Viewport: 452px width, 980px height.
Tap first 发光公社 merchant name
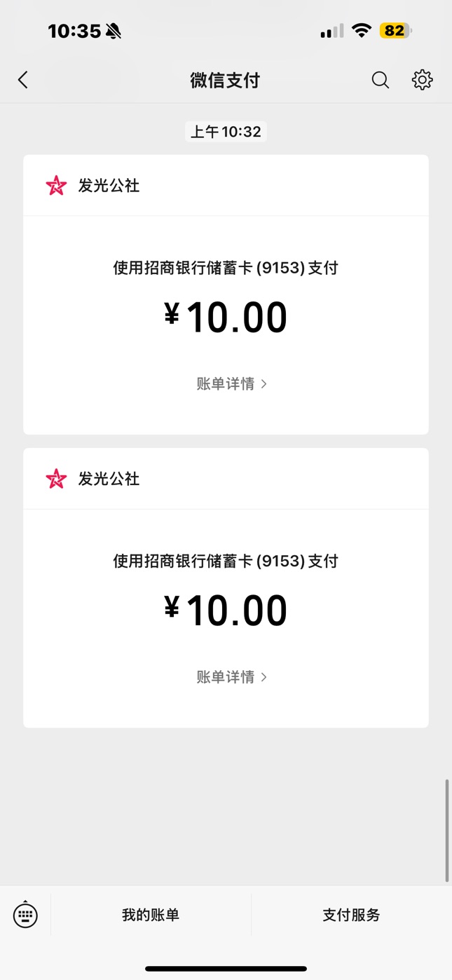(109, 186)
